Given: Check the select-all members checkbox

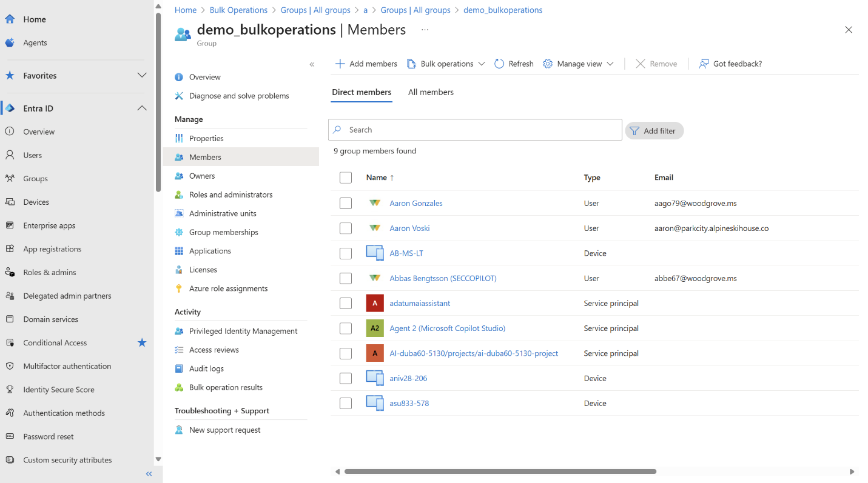Looking at the screenshot, I should click(345, 178).
